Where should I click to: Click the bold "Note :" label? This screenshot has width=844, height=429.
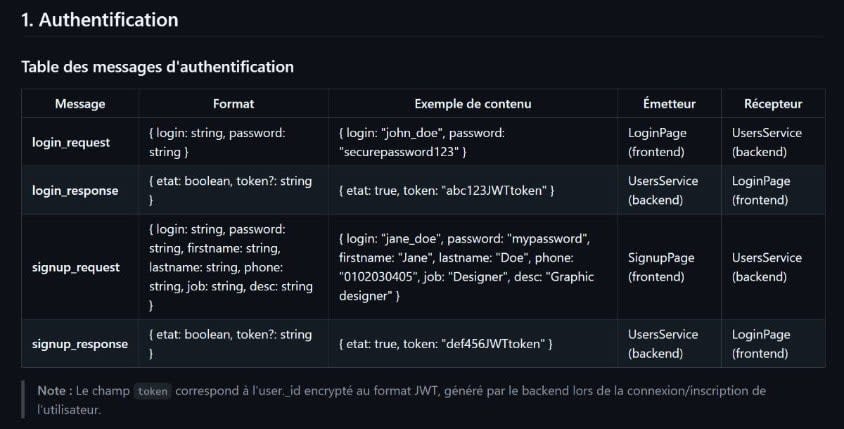pos(54,391)
